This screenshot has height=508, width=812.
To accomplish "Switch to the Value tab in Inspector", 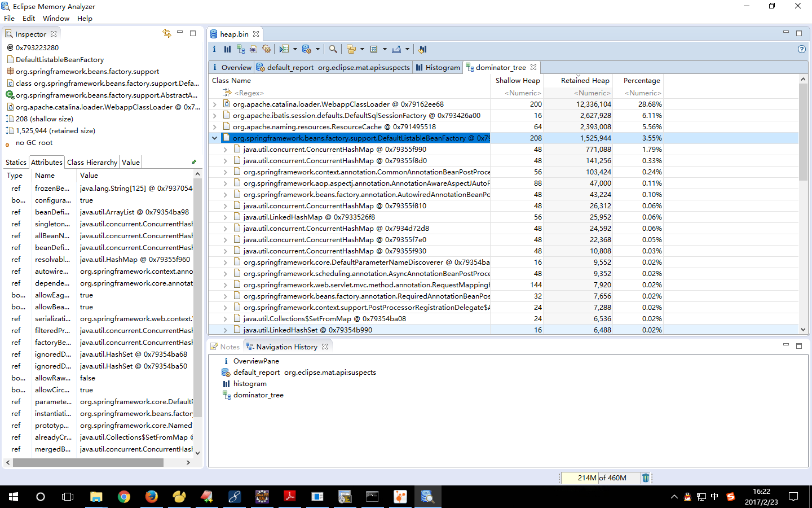I will 131,162.
